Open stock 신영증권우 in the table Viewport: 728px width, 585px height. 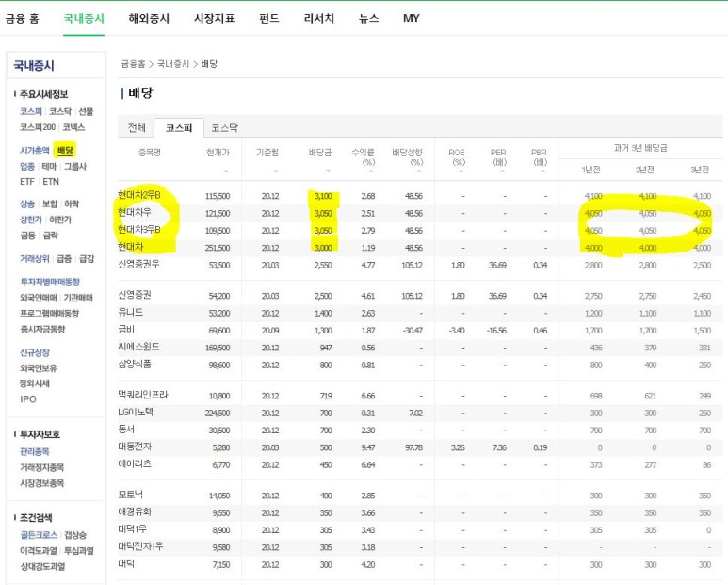[x=138, y=264]
